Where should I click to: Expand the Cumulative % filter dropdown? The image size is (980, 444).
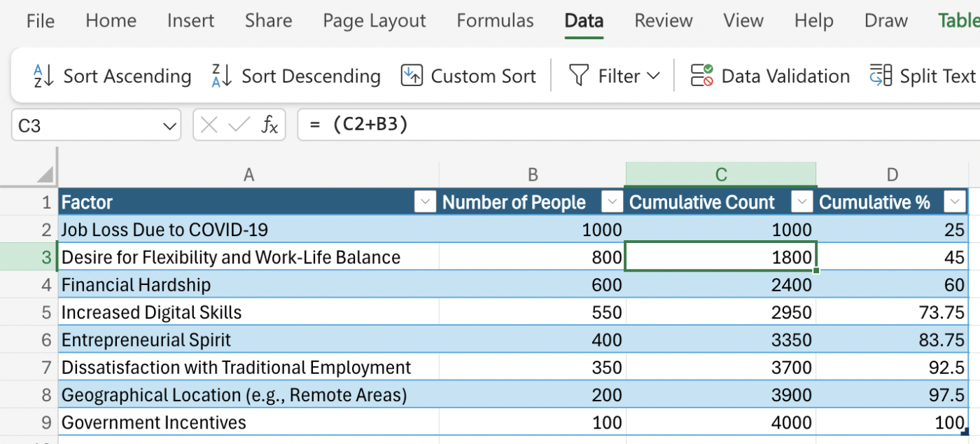click(955, 202)
